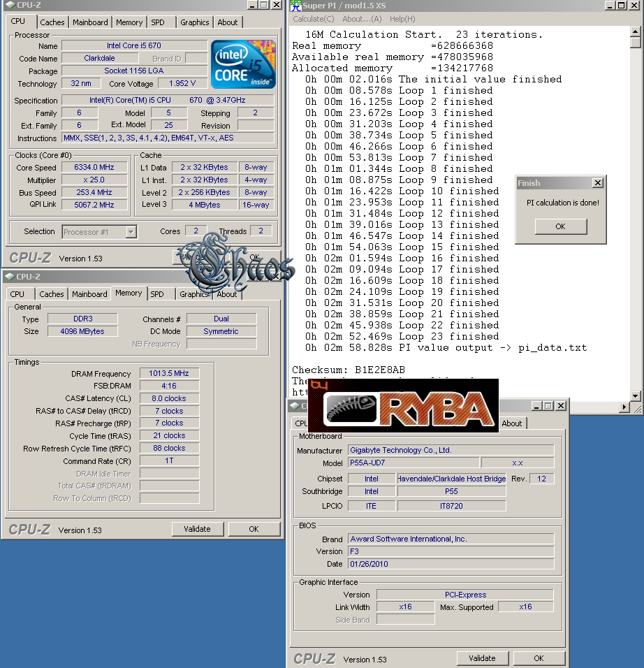Click the bus speed value "253.4 MHz"
Screen dimensions: 644x668
[x=94, y=193]
